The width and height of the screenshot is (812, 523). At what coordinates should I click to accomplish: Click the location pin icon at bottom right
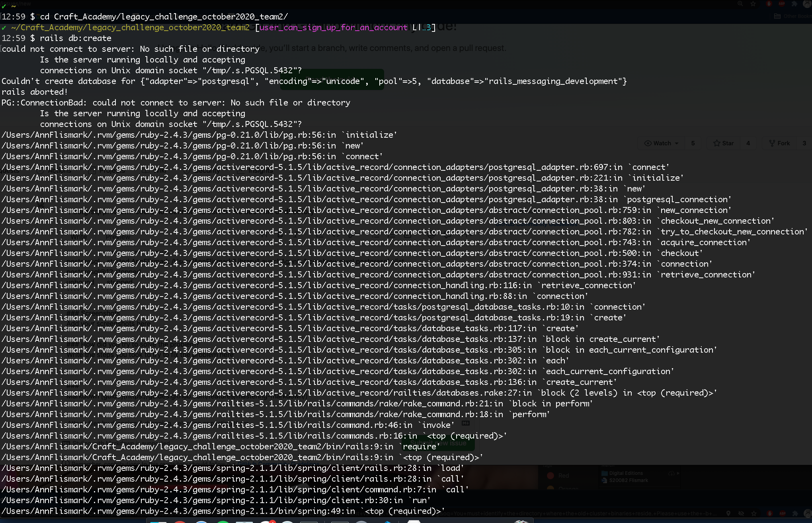(728, 513)
